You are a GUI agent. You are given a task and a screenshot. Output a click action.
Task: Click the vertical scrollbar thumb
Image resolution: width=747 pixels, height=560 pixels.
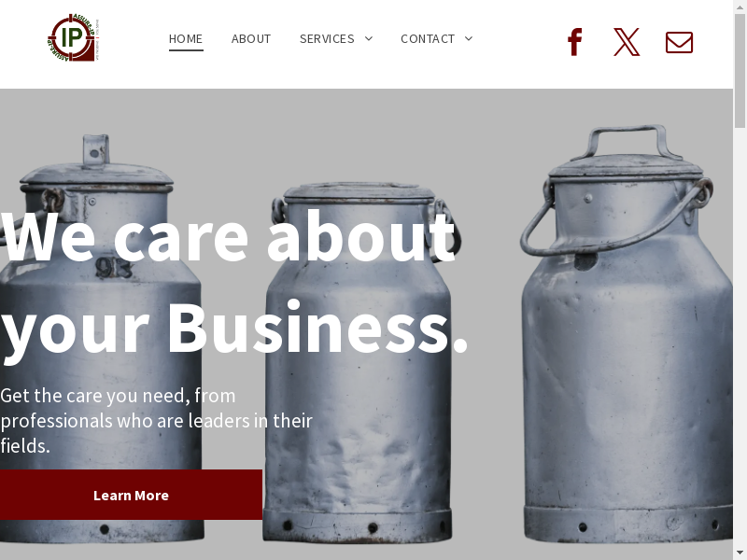coord(740,71)
